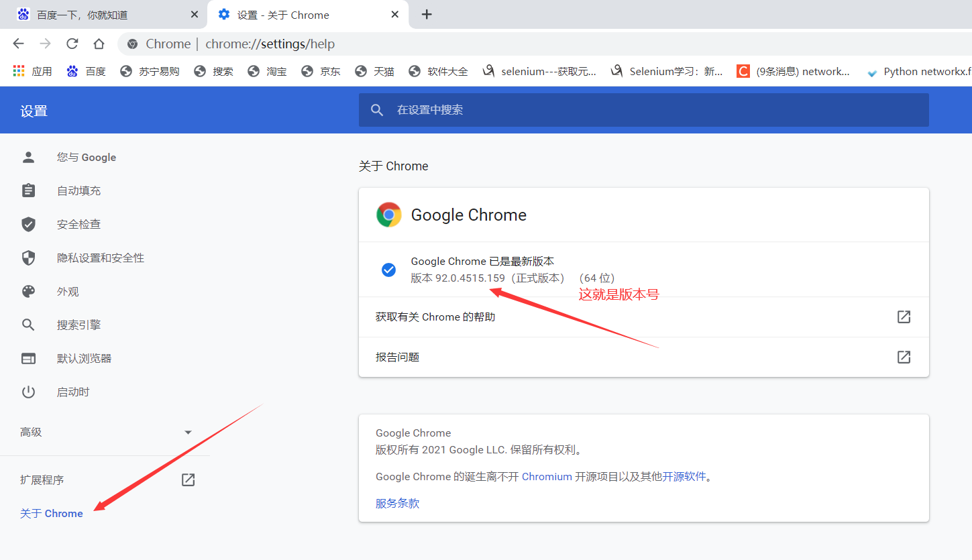Close the 百度一下 tab
The image size is (972, 560).
195,14
